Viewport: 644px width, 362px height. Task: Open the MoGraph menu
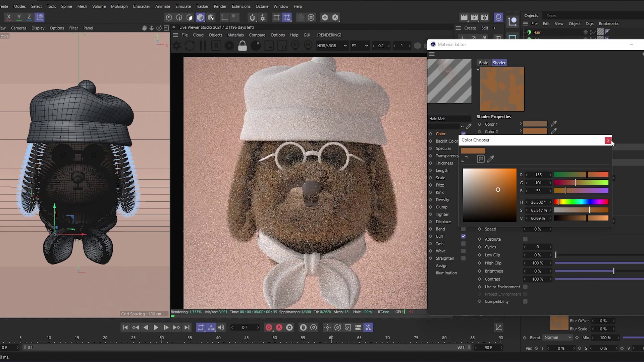click(x=119, y=6)
